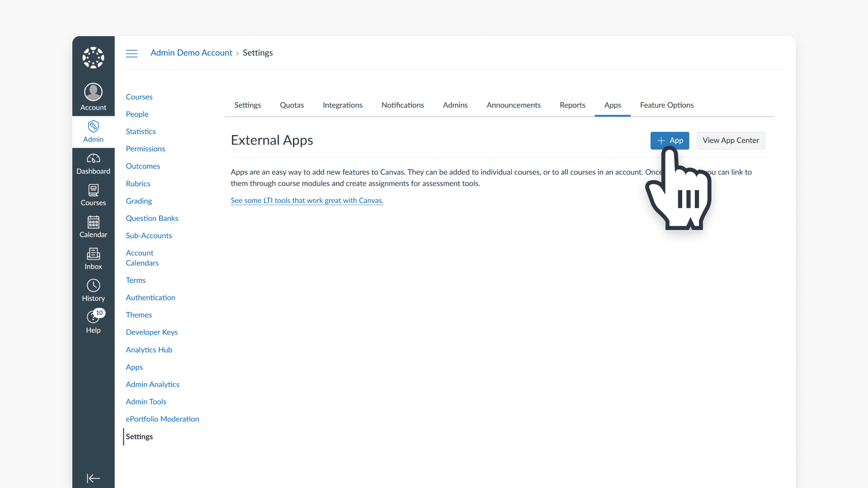Collapse global navigation with the bottom arrow
The height and width of the screenshot is (488, 868).
pos(93,478)
